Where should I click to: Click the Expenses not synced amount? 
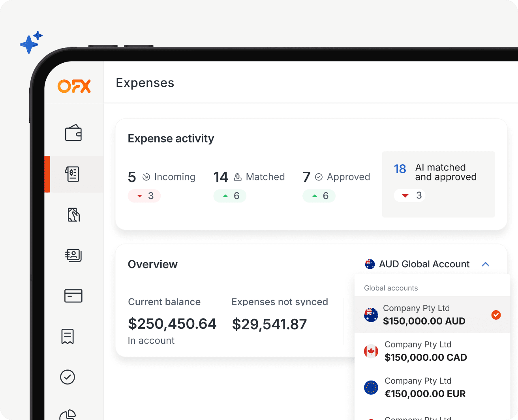[269, 324]
